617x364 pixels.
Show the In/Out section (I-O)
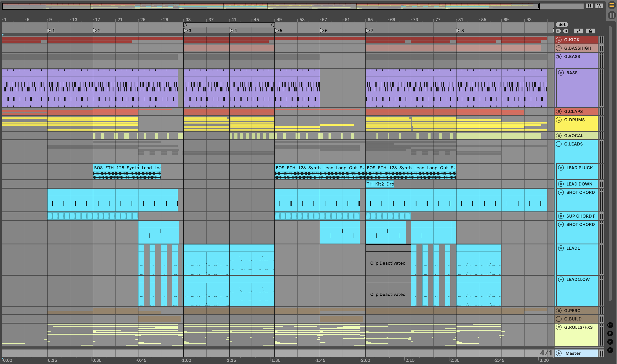tap(610, 325)
